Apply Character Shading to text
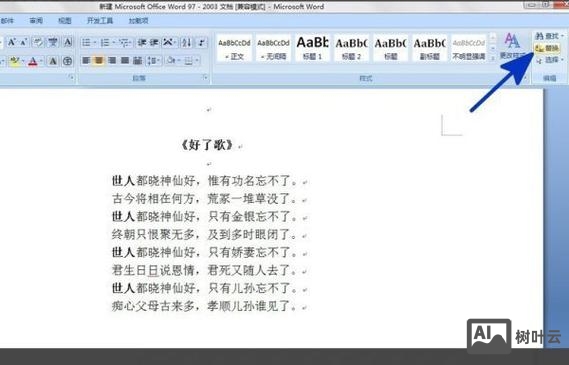The image size is (569, 365). point(53,61)
